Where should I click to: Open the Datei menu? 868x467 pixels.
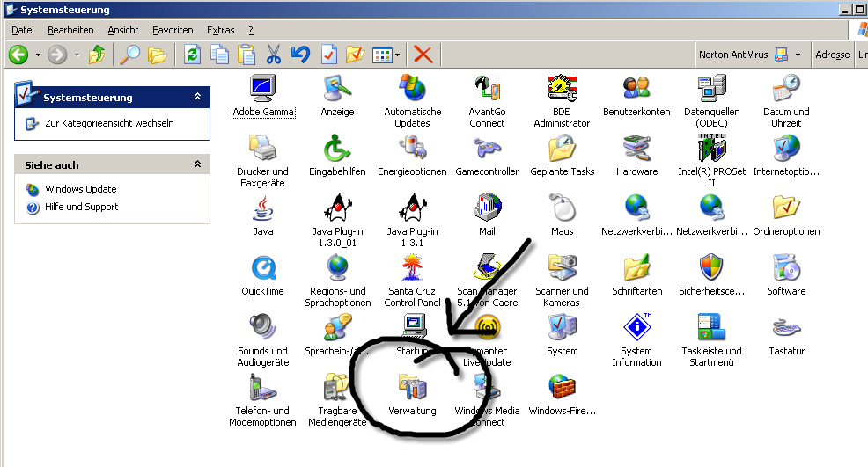23,30
